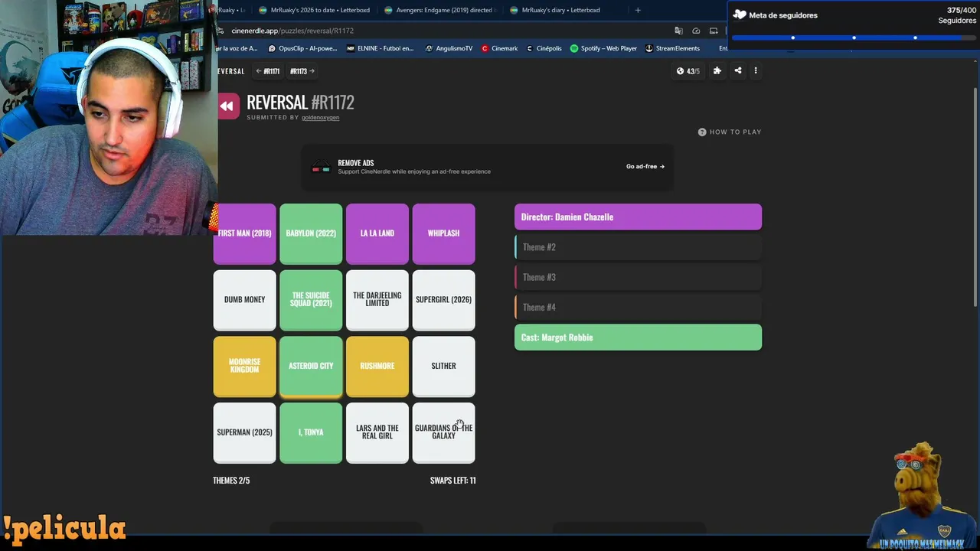Select the Lars and the Real Girl tile
Screen dimensions: 980x551
[x=377, y=433]
